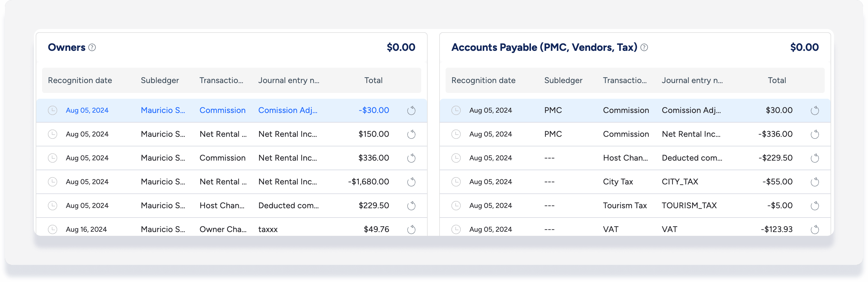Image resolution: width=868 pixels, height=282 pixels.
Task: Click revert icon on Owners $150.00 row
Action: coord(411,134)
